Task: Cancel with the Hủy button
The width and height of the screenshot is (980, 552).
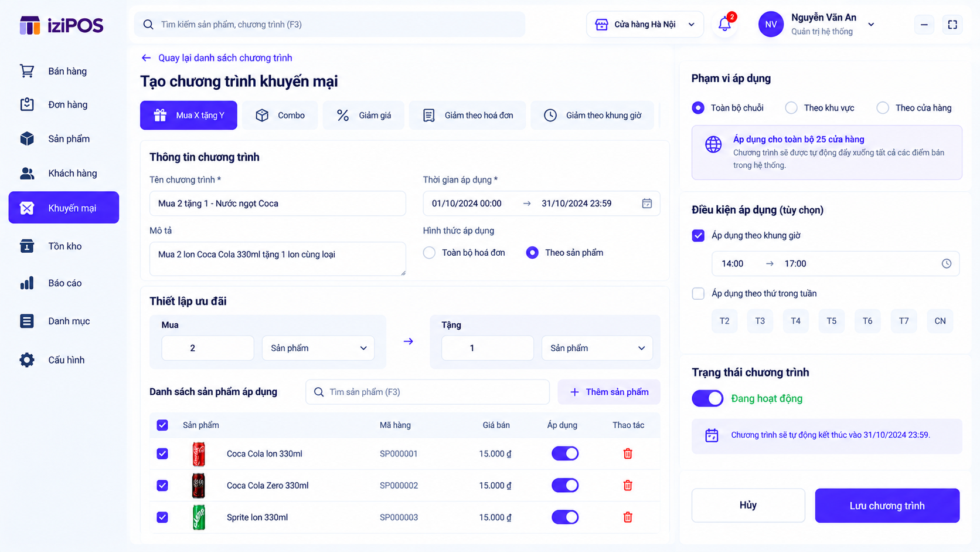Action: [x=748, y=505]
